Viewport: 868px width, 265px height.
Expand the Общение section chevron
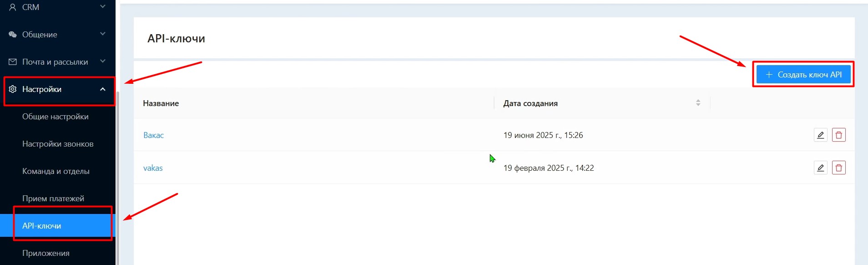click(x=103, y=34)
